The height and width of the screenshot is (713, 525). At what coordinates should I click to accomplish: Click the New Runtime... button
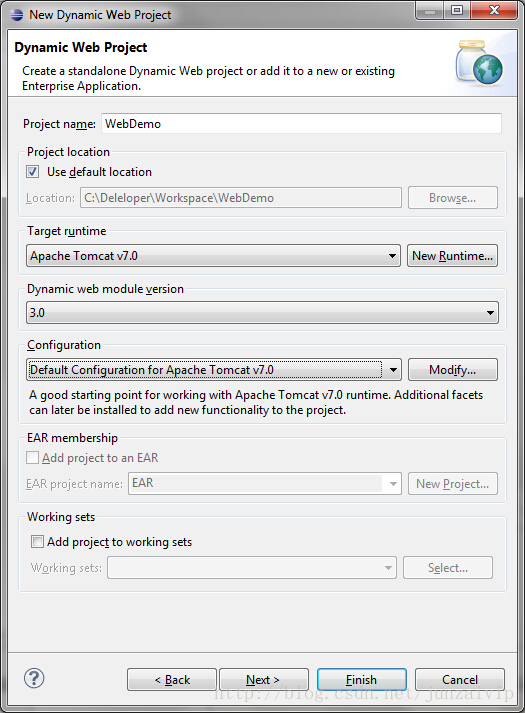tap(452, 256)
